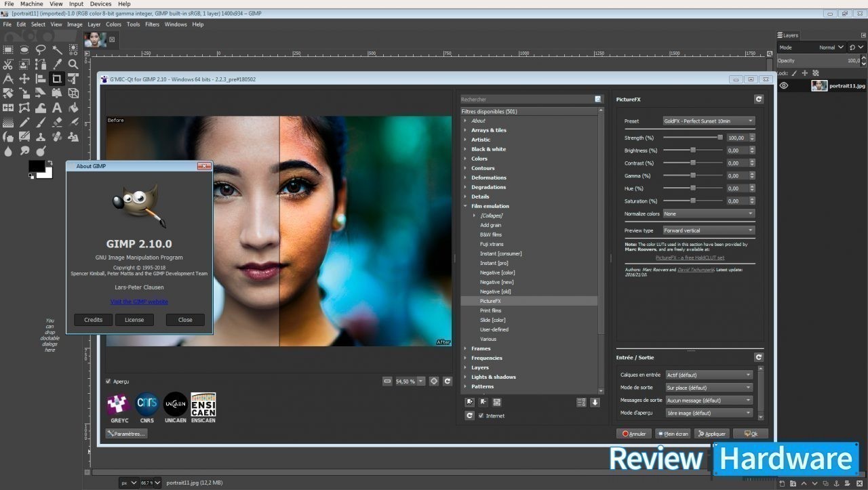Select the Rectangle Select tool
The width and height of the screenshot is (868, 490).
pyautogui.click(x=8, y=49)
